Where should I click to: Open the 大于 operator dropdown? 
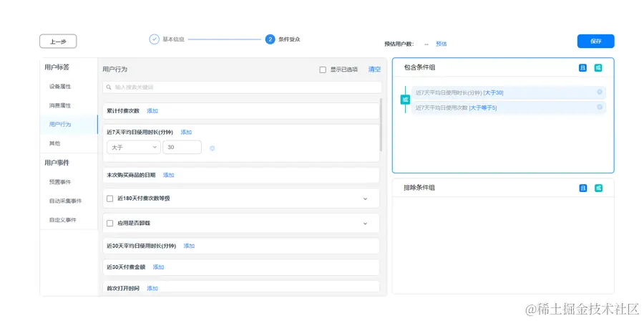tap(134, 147)
